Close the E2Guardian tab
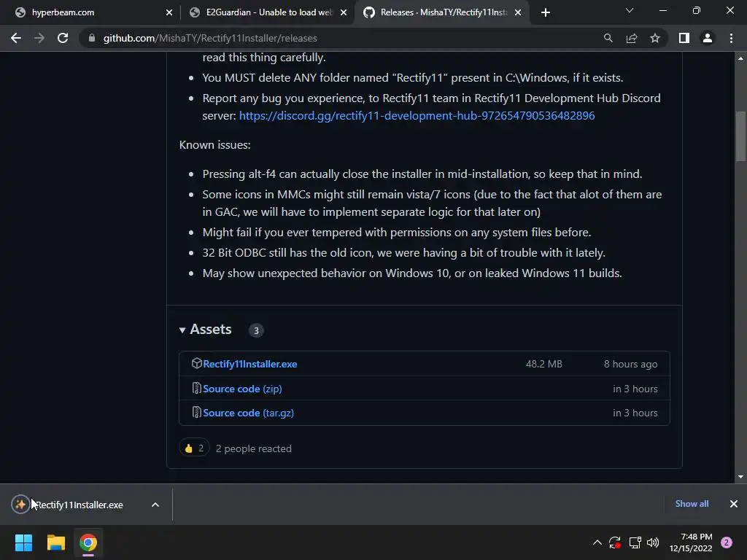This screenshot has height=560, width=747. 344,12
